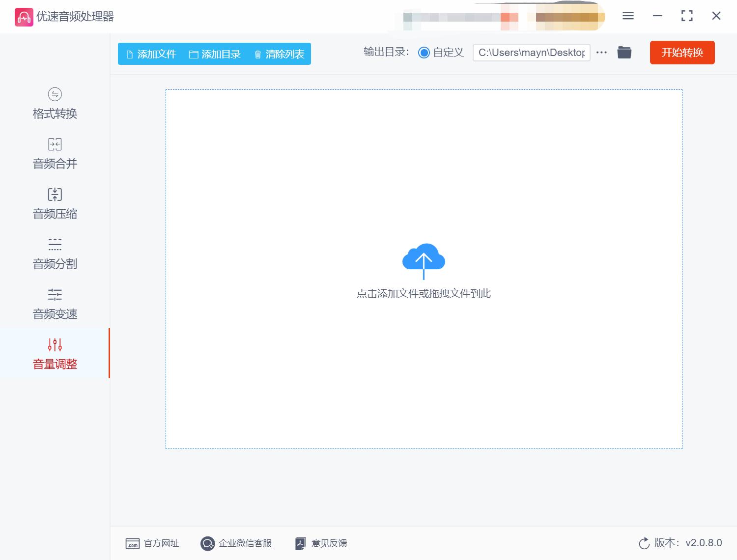Switch to the 音频压缩 compression tool
The height and width of the screenshot is (560, 737).
click(54, 204)
